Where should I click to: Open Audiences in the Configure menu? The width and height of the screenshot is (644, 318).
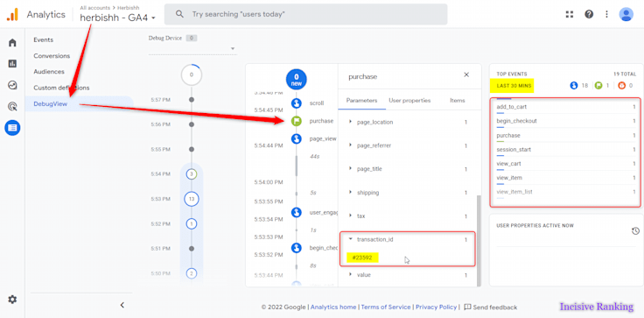[x=49, y=72]
